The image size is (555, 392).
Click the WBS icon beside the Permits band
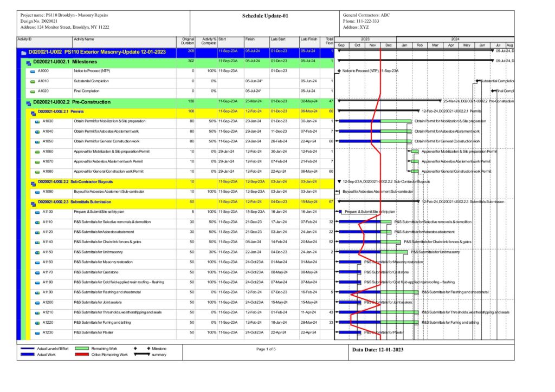pyautogui.click(x=33, y=112)
